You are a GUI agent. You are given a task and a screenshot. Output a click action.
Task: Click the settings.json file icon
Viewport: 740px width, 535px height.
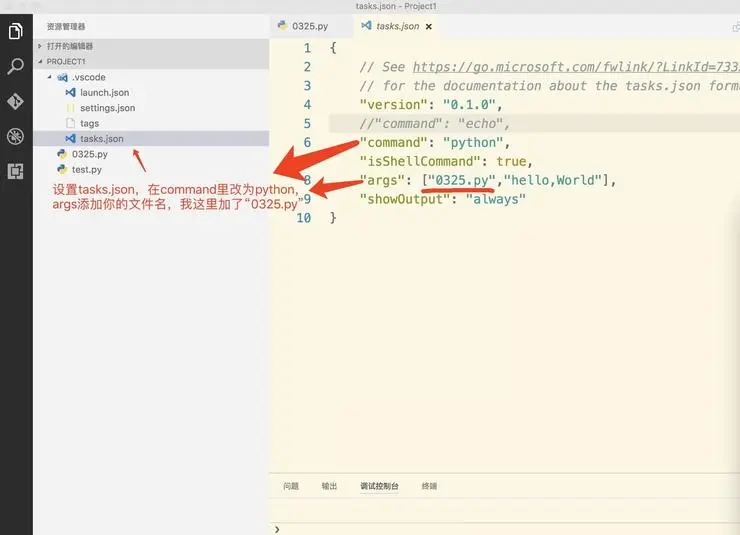(x=70, y=108)
